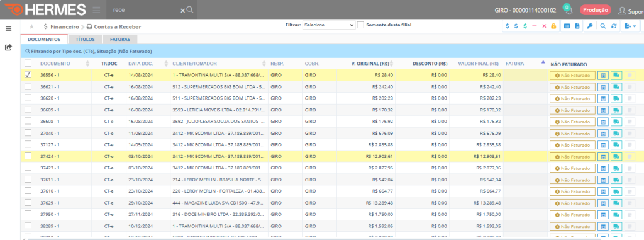Check the checkbox for document 37611 - 1
Viewport: 644px width, 240px height.
[28, 180]
